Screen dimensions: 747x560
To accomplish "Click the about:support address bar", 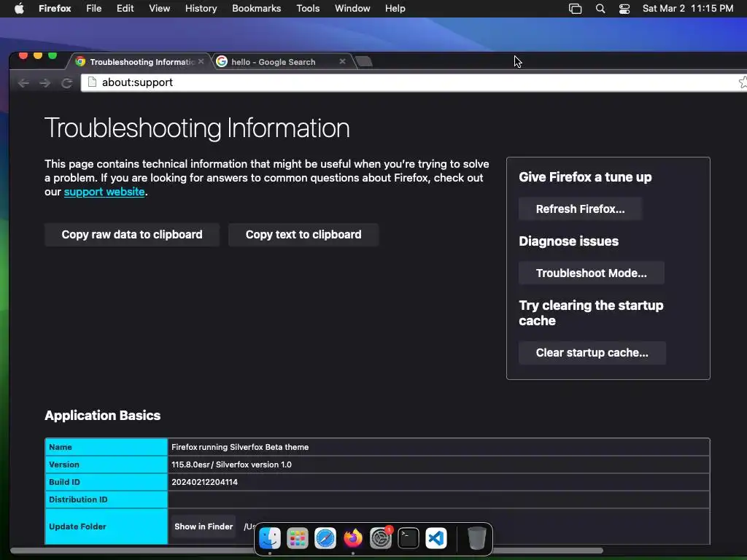I will point(414,82).
